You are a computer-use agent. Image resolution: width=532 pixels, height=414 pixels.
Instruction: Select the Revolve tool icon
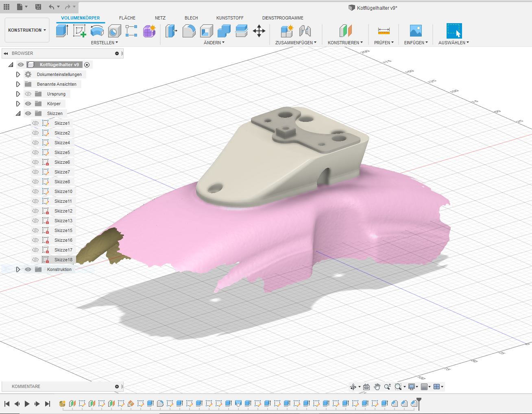pyautogui.click(x=97, y=31)
